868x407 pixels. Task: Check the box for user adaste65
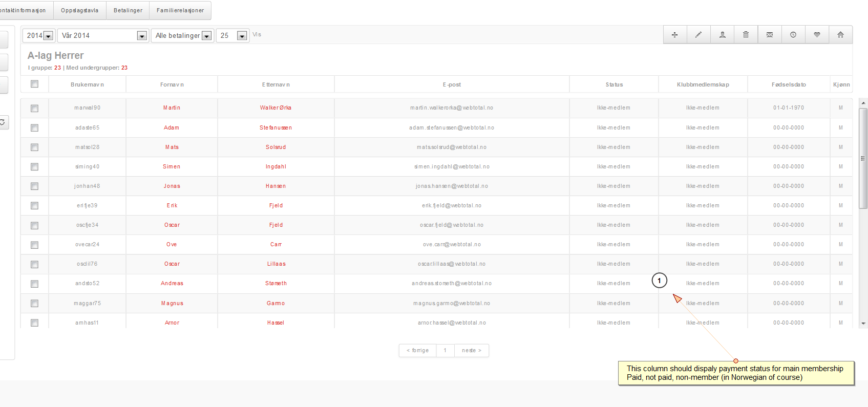tap(34, 127)
